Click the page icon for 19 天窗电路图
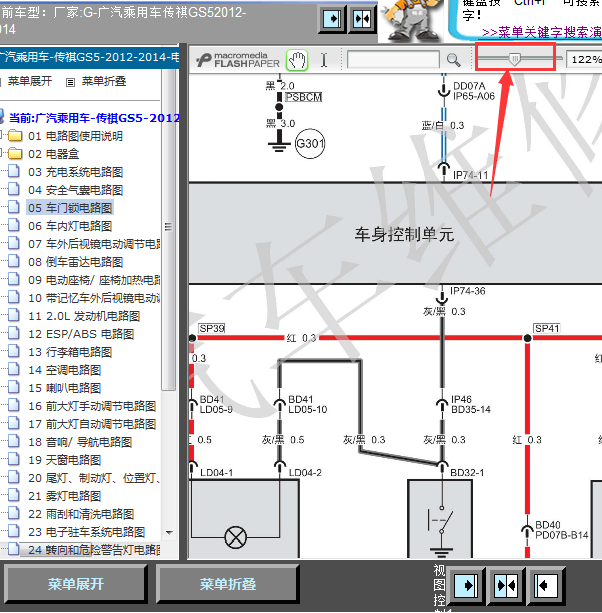Image resolution: width=602 pixels, height=613 pixels. point(14,459)
